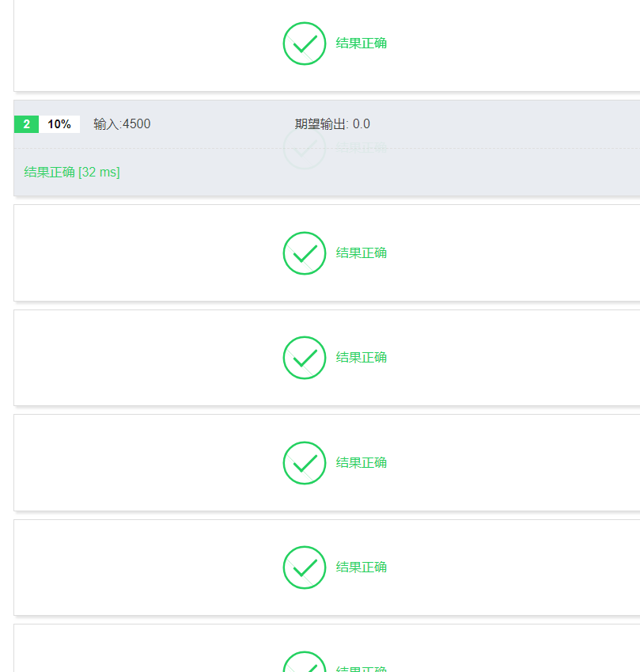Click the 输入:4500 input text
This screenshot has width=640, height=672.
[x=122, y=124]
